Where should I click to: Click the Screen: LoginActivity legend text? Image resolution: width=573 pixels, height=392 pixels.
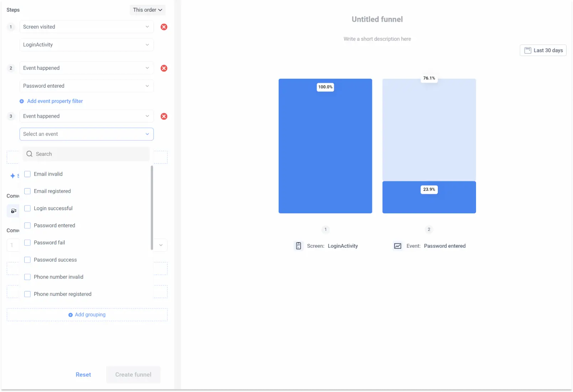(x=332, y=246)
